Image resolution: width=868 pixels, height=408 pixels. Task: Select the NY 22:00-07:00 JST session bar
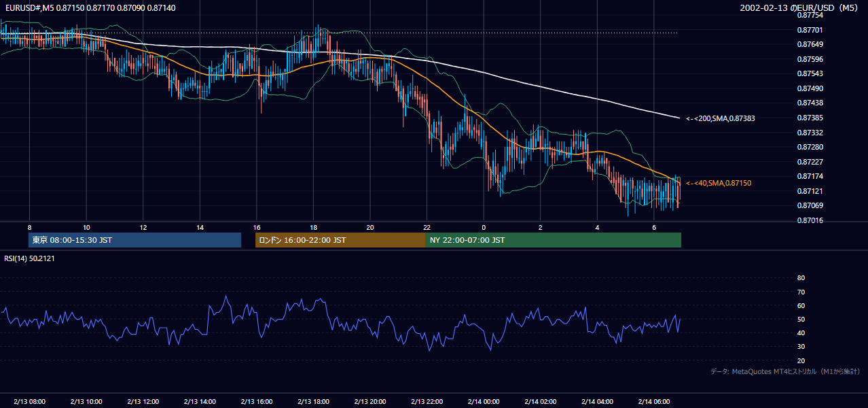[x=554, y=240]
